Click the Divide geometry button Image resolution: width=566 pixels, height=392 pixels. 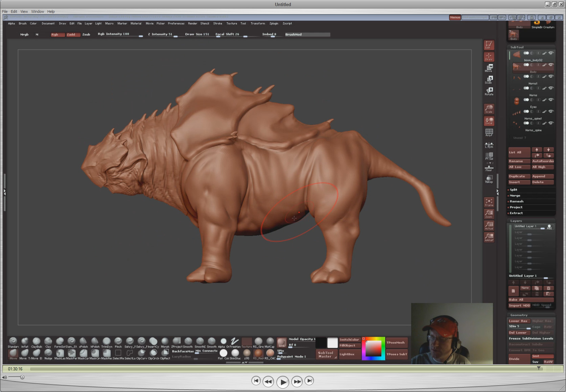[x=519, y=359]
